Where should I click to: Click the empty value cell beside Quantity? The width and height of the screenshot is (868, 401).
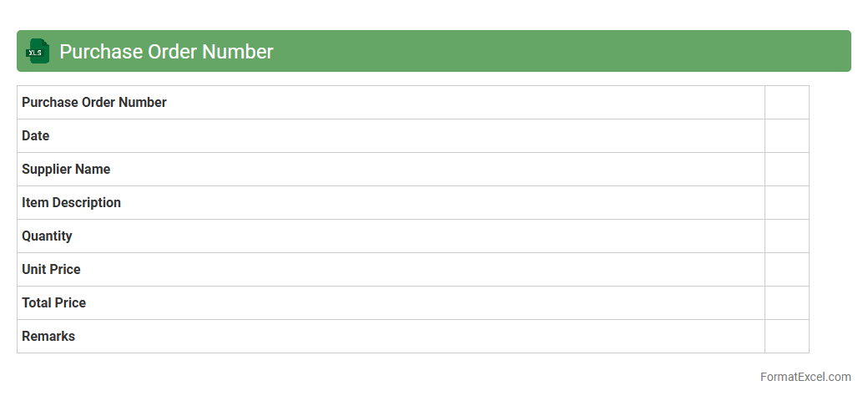(x=786, y=236)
